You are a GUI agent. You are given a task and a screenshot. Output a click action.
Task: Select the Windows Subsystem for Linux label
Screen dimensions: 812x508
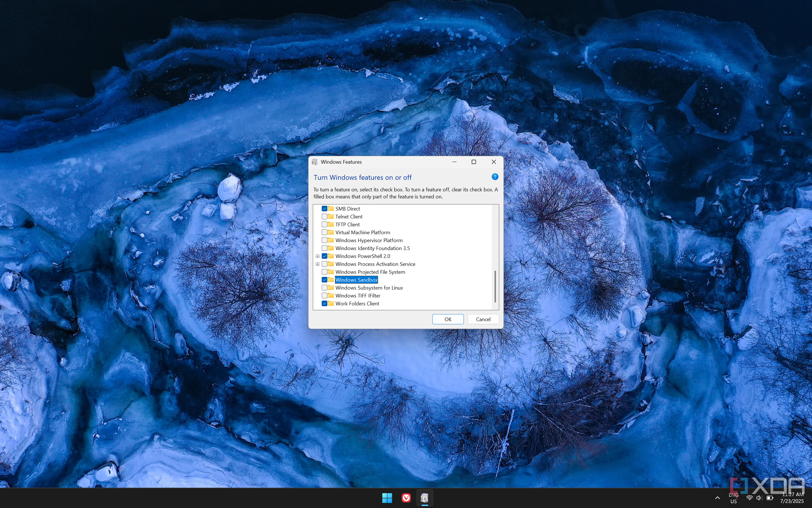pyautogui.click(x=369, y=288)
